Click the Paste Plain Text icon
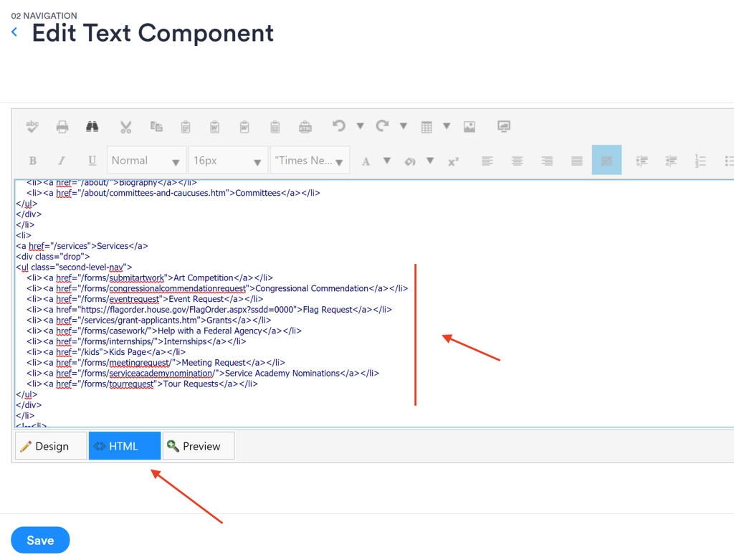This screenshot has height=560, width=734. (x=275, y=127)
